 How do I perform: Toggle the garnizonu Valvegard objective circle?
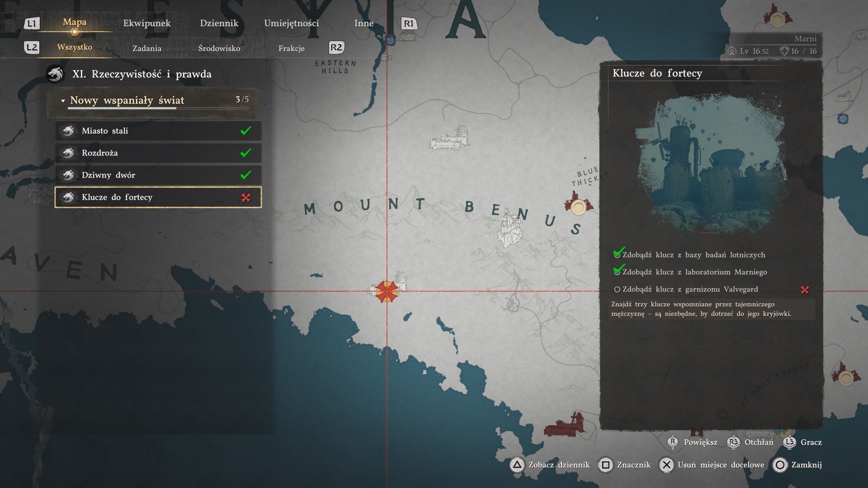tap(617, 290)
